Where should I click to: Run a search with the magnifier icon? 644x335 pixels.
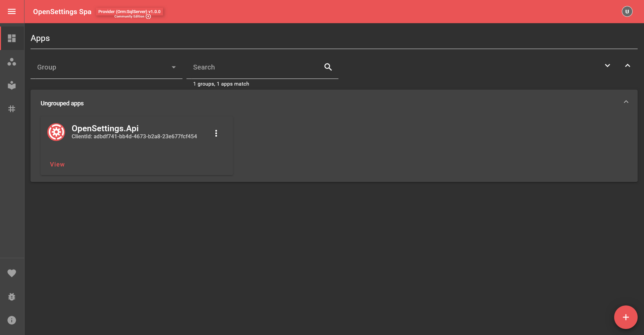click(328, 67)
